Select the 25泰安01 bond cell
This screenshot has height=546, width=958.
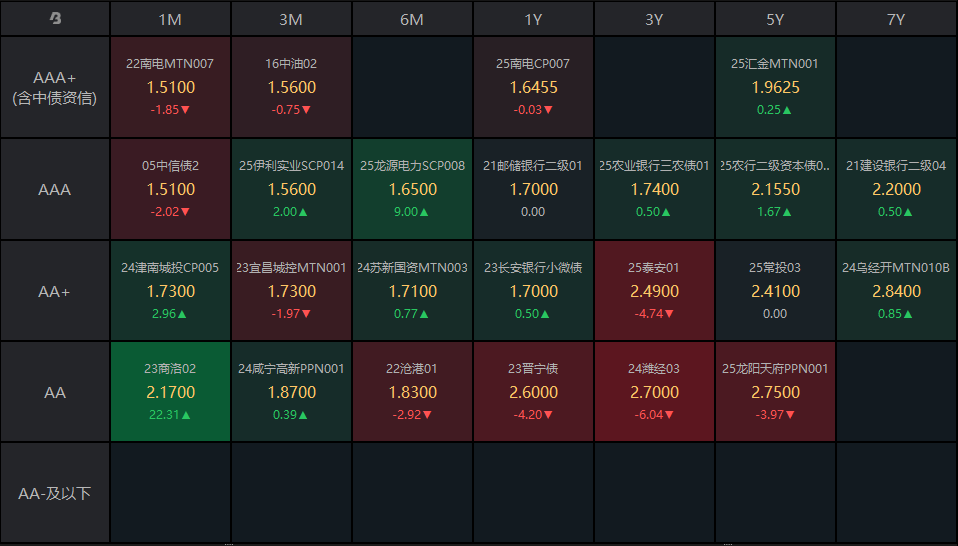coord(654,291)
